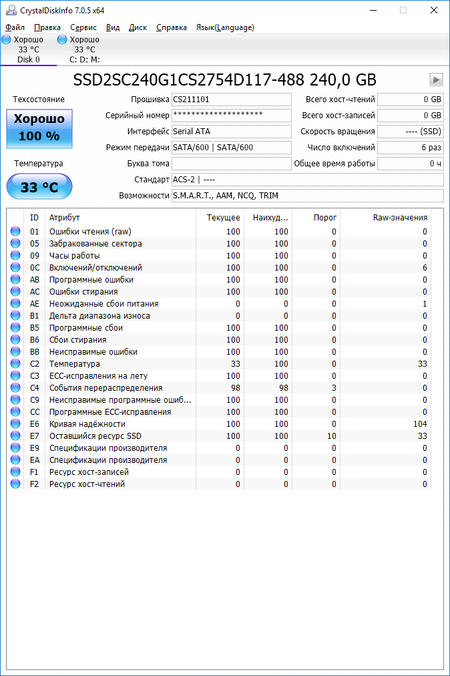
Task: Select the C: D: M: drive tab
Action: [x=84, y=50]
